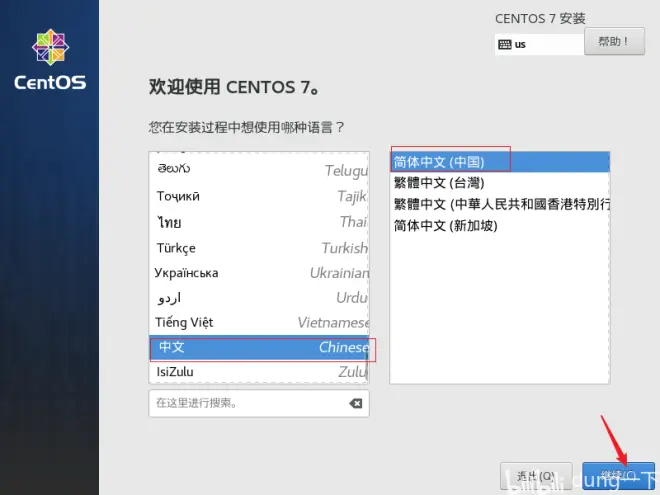The image size is (660, 495).
Task: Choose IsiZulu Zulu language
Action: (259, 372)
